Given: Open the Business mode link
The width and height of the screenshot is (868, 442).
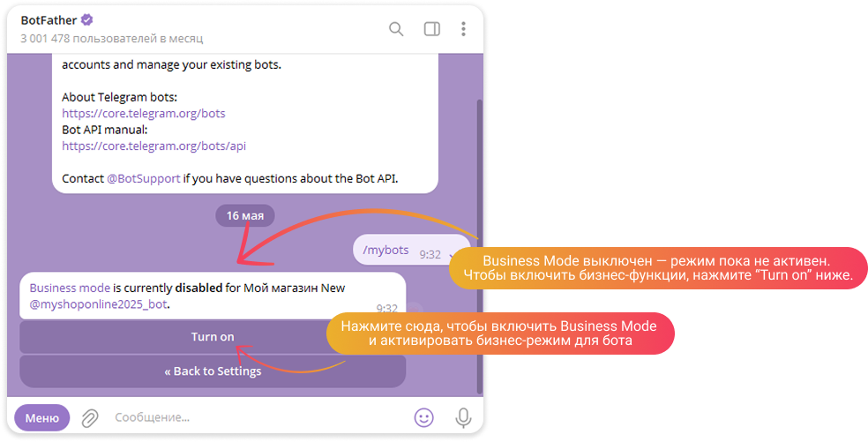Looking at the screenshot, I should (70, 288).
